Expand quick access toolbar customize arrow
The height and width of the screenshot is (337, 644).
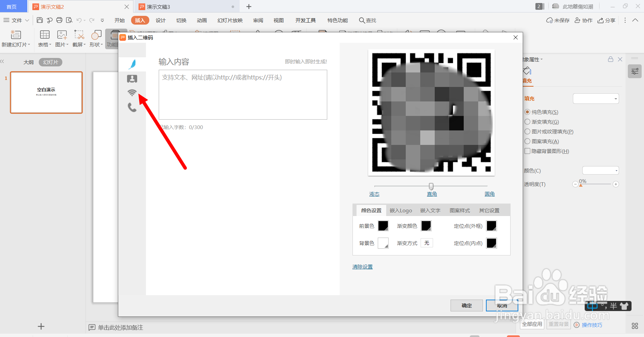102,20
